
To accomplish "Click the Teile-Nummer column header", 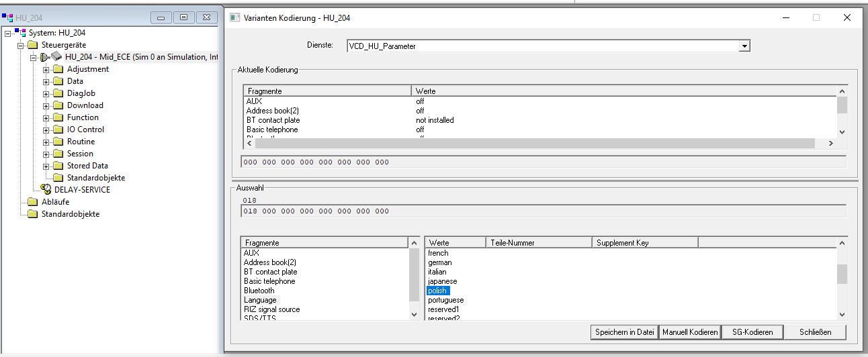I will (539, 242).
